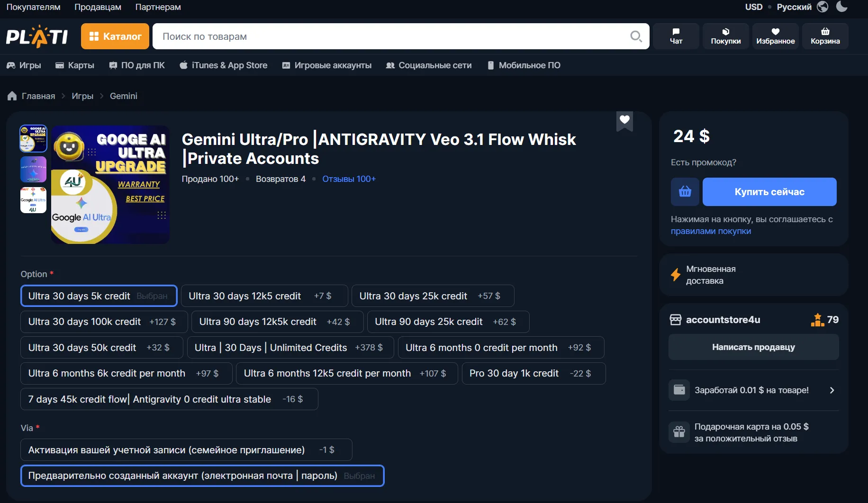Toggle dark mode moon icon
The image size is (868, 503).
click(x=842, y=7)
